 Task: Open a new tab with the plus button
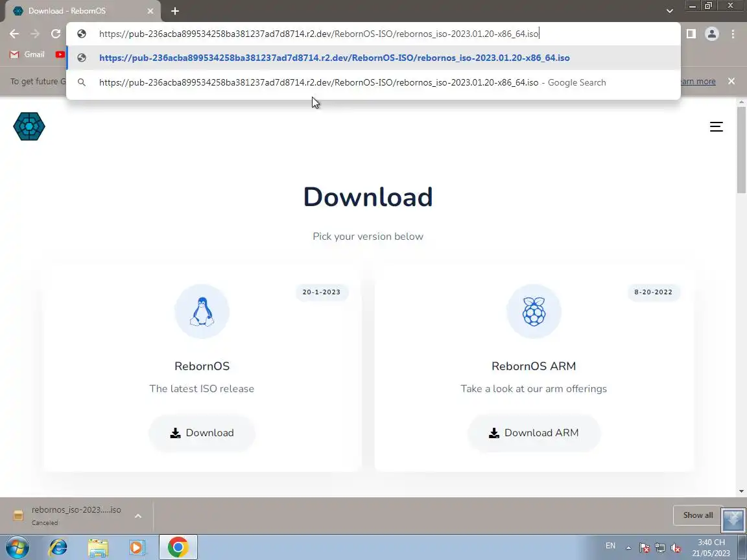click(x=175, y=11)
